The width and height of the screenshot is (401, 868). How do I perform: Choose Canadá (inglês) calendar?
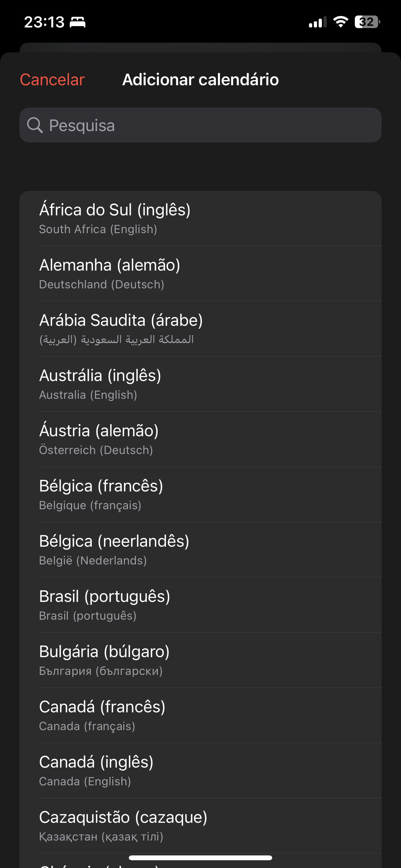[200, 771]
